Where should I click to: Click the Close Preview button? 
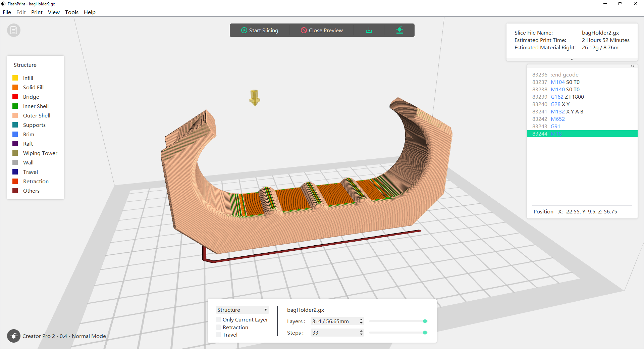[x=322, y=30]
